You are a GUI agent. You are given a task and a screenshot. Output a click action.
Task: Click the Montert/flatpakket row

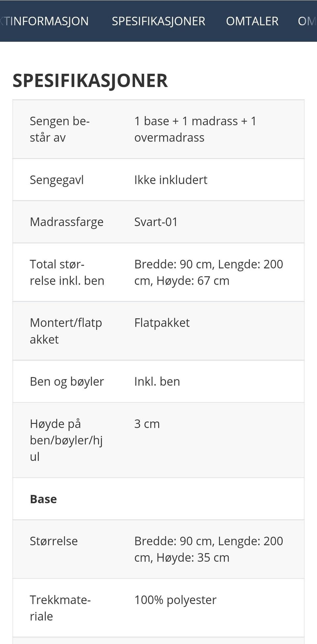pos(66,330)
